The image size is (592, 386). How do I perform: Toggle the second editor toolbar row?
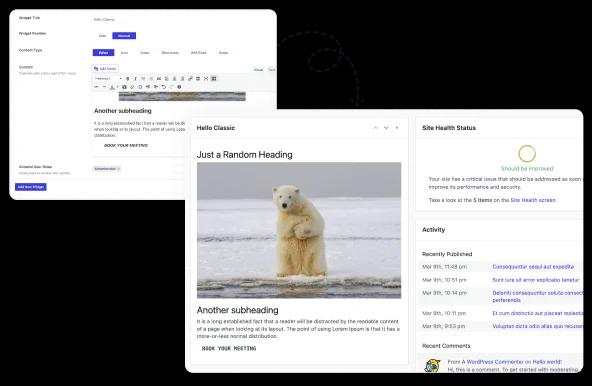(214, 79)
